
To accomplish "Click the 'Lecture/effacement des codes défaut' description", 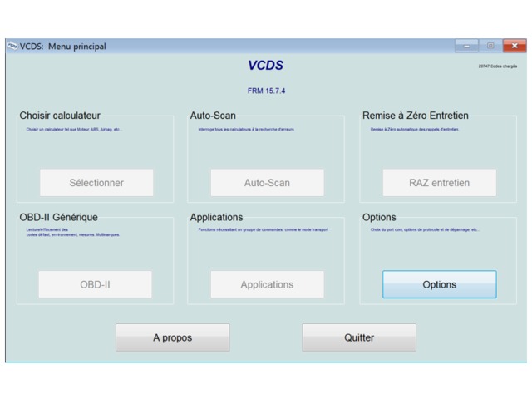I will (73, 232).
